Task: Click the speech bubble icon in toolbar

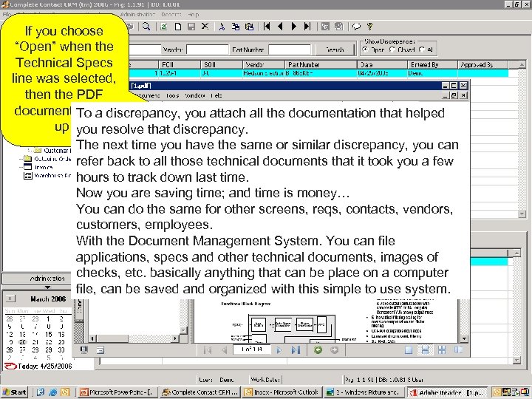Action: [356, 27]
